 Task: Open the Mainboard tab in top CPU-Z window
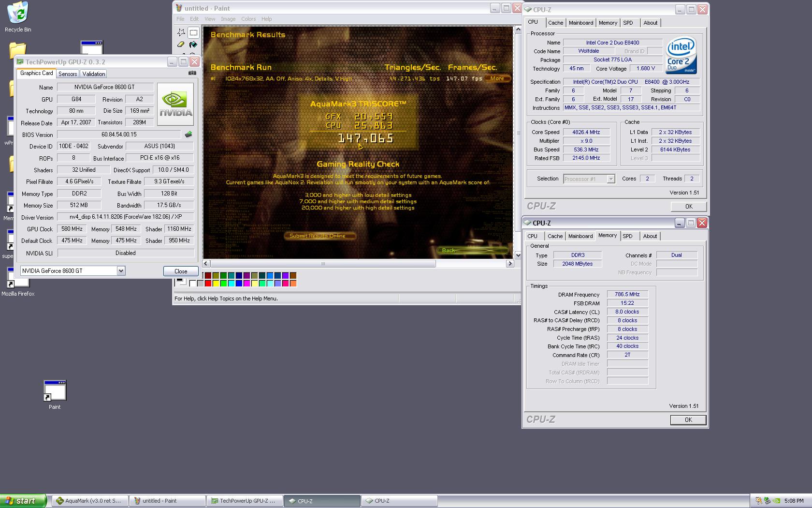[581, 23]
